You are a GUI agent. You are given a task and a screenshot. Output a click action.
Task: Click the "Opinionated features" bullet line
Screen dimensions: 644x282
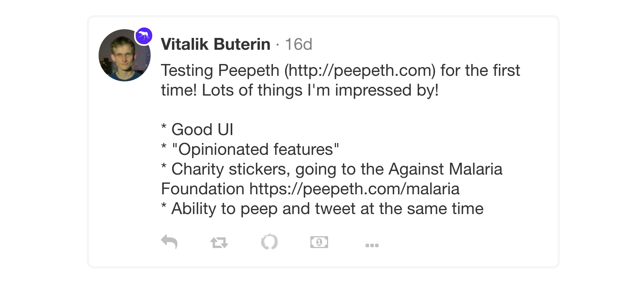coord(255,150)
